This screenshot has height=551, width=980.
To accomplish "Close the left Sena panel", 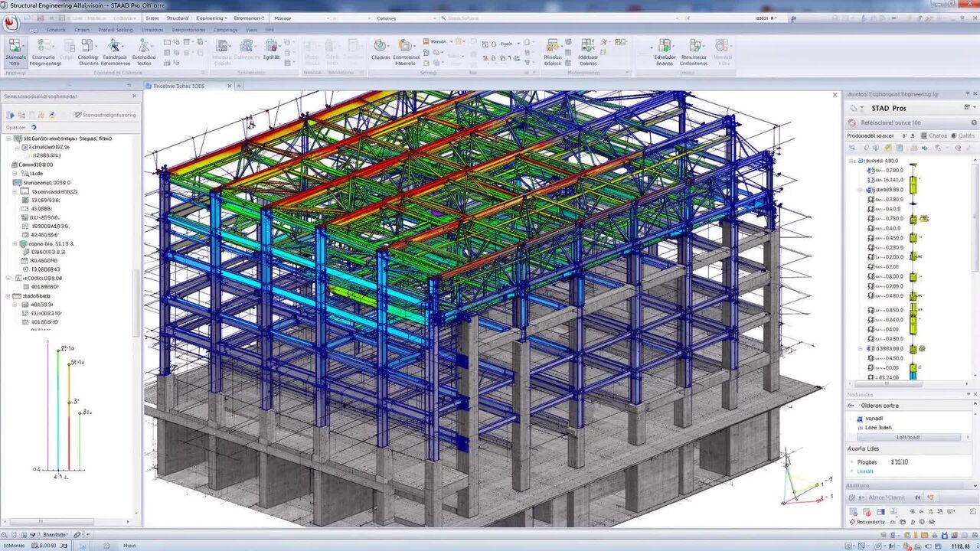I will (x=135, y=96).
